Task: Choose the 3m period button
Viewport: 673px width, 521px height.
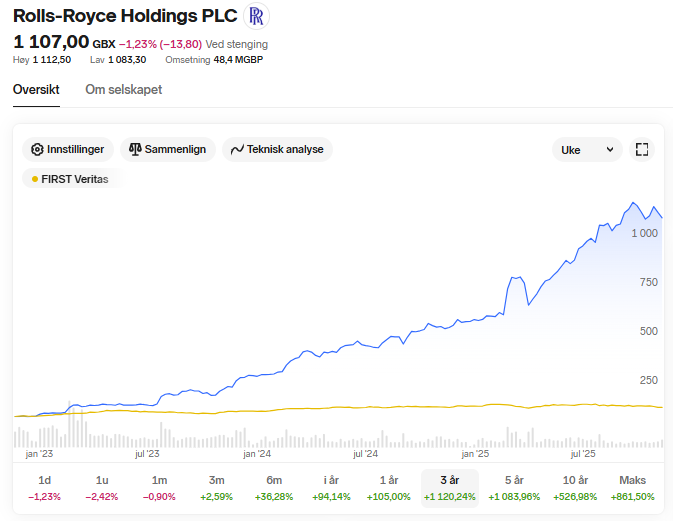Action: (x=217, y=487)
